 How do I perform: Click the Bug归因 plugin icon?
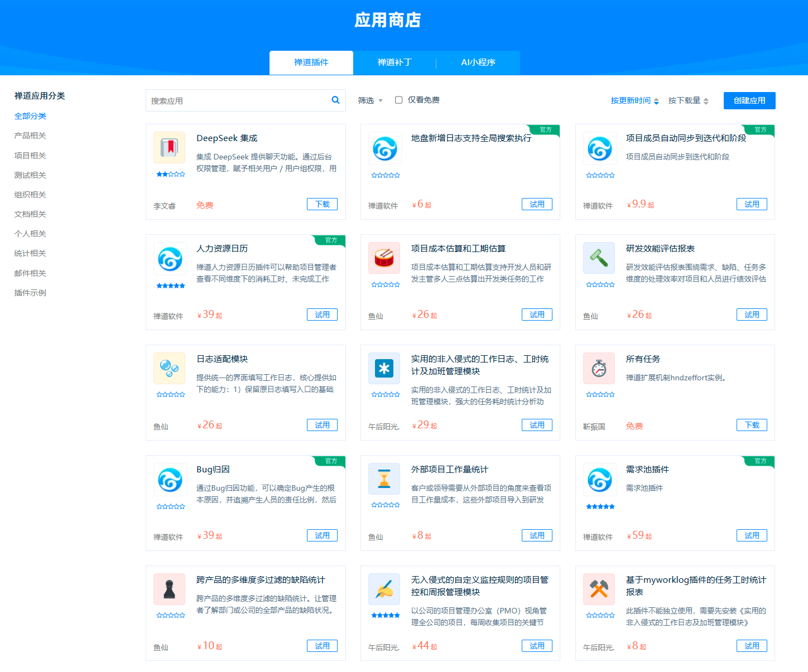click(x=170, y=479)
